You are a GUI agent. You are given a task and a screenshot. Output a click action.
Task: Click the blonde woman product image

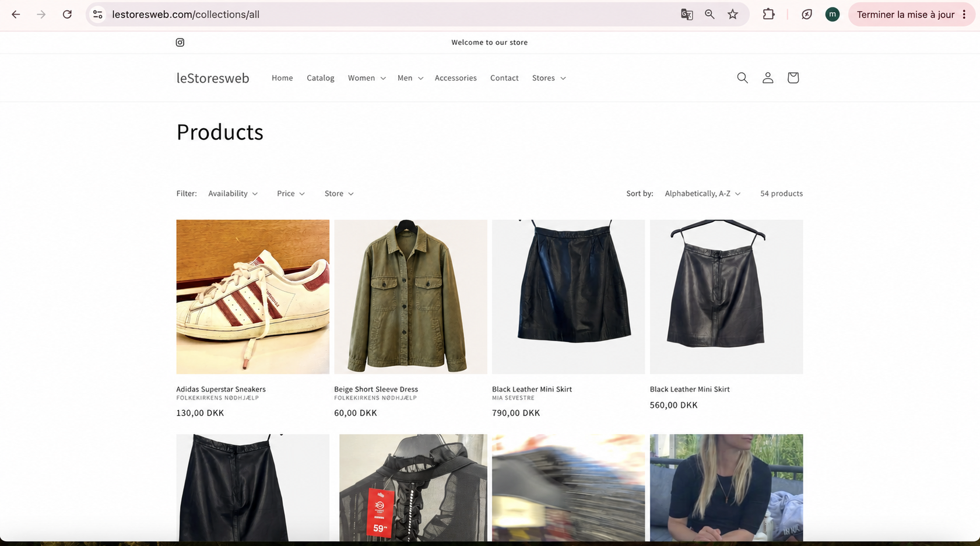726,488
